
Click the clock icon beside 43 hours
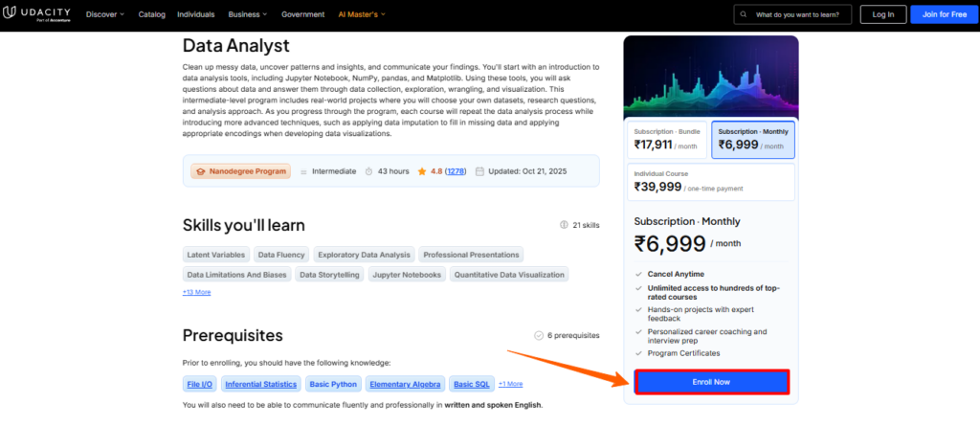pyautogui.click(x=368, y=171)
